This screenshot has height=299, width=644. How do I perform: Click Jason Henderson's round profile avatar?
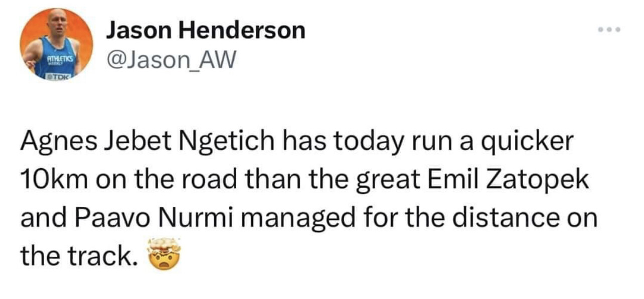tap(56, 45)
